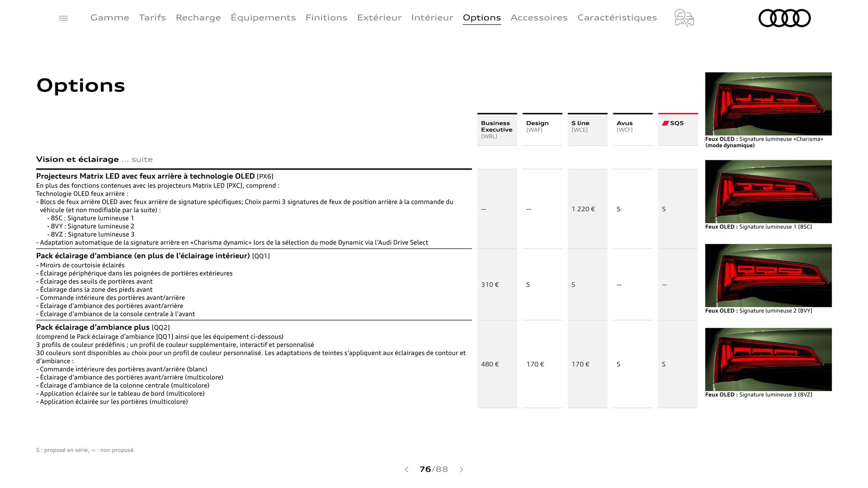Open the Accessoires tab
The image size is (868, 488).
539,17
